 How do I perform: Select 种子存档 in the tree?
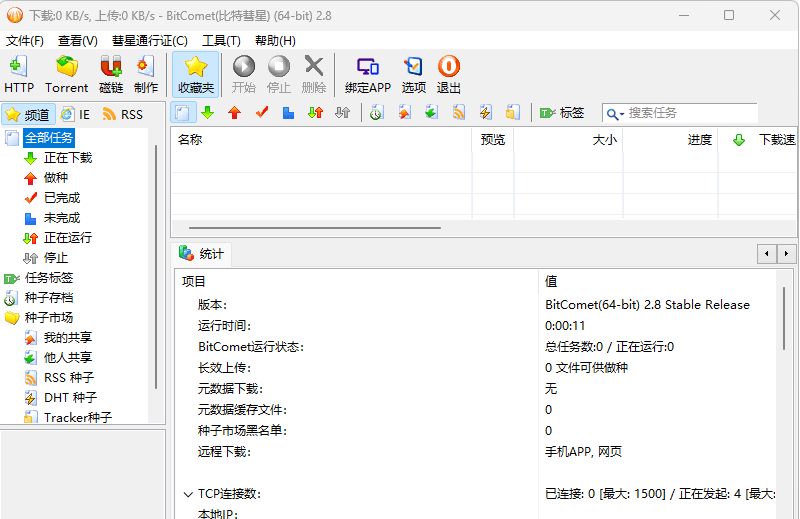tap(49, 298)
